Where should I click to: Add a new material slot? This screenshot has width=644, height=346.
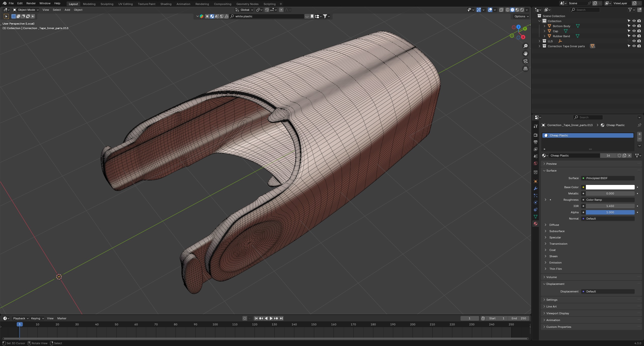pyautogui.click(x=639, y=134)
